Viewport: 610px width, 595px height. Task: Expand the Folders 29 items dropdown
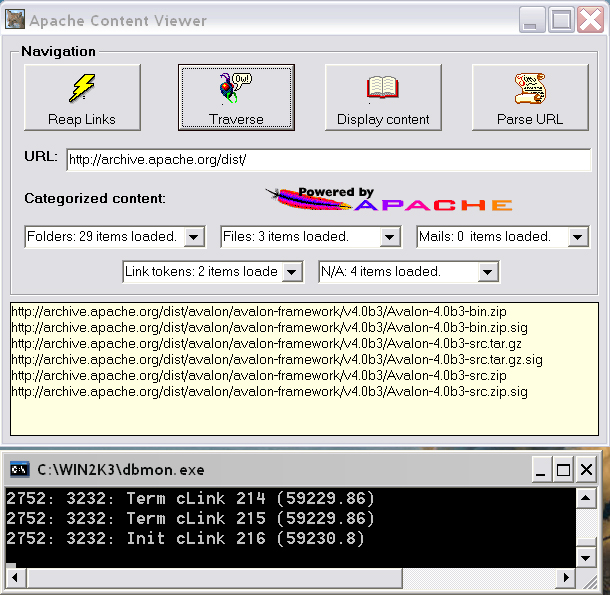(x=194, y=237)
